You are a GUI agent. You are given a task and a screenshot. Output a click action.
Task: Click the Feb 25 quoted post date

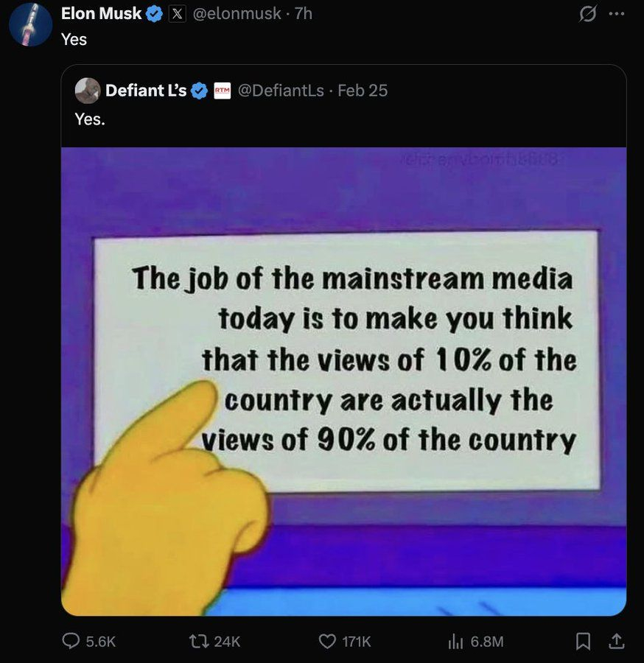362,91
